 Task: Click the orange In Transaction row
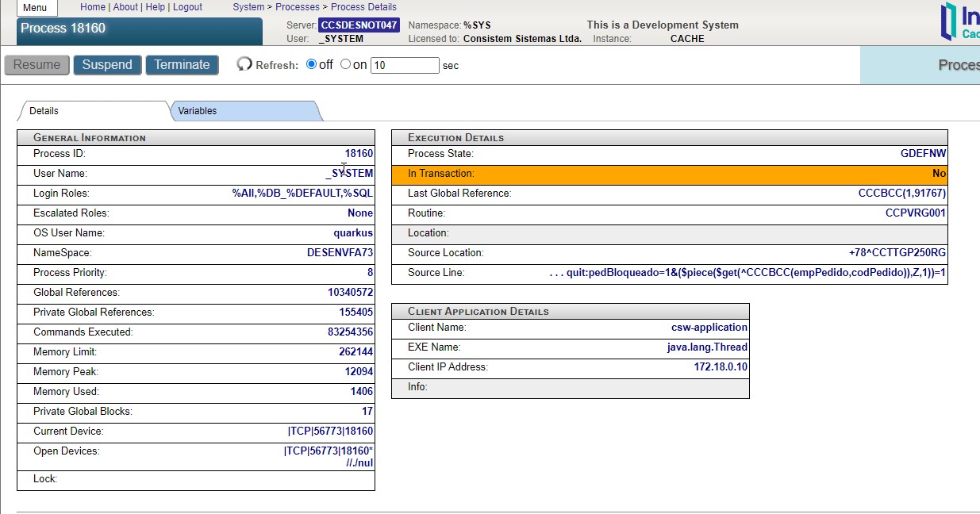click(x=669, y=174)
